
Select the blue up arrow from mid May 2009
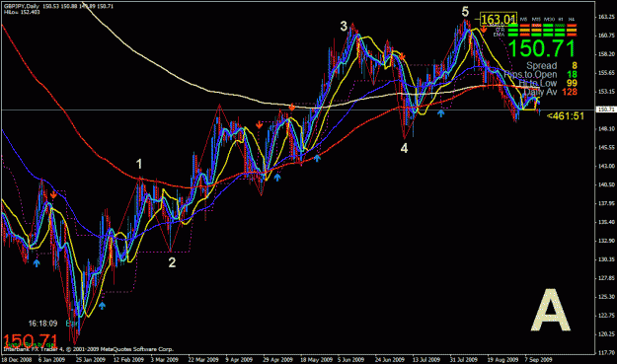(317, 158)
